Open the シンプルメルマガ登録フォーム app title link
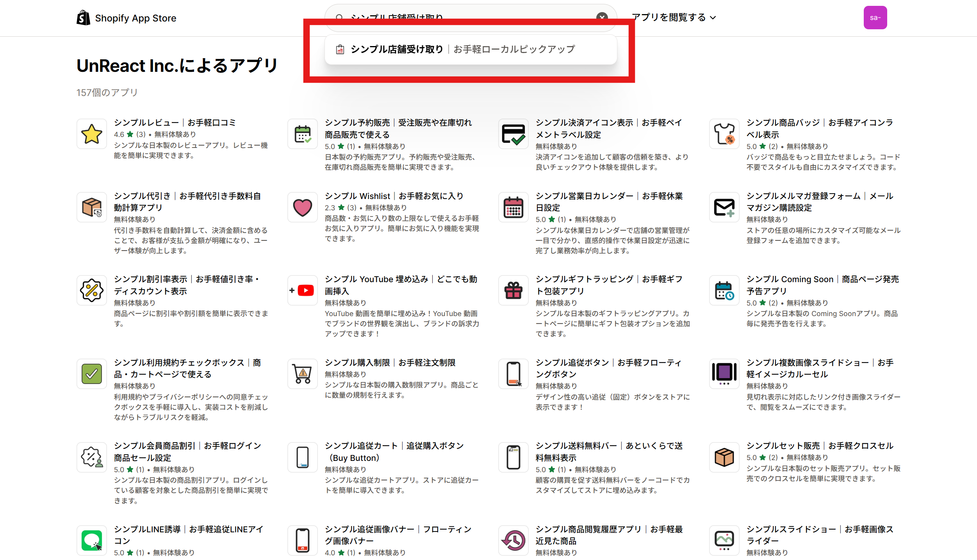977x560 pixels. tap(820, 202)
